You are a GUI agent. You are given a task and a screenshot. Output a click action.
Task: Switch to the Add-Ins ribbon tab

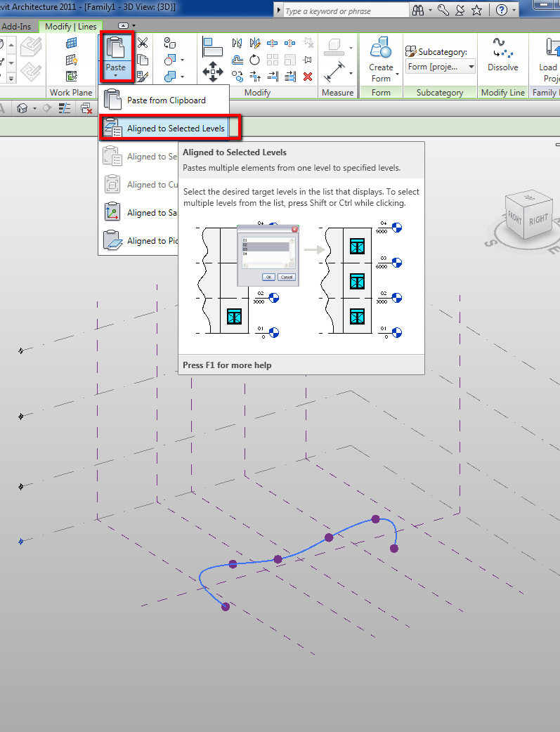[16, 27]
